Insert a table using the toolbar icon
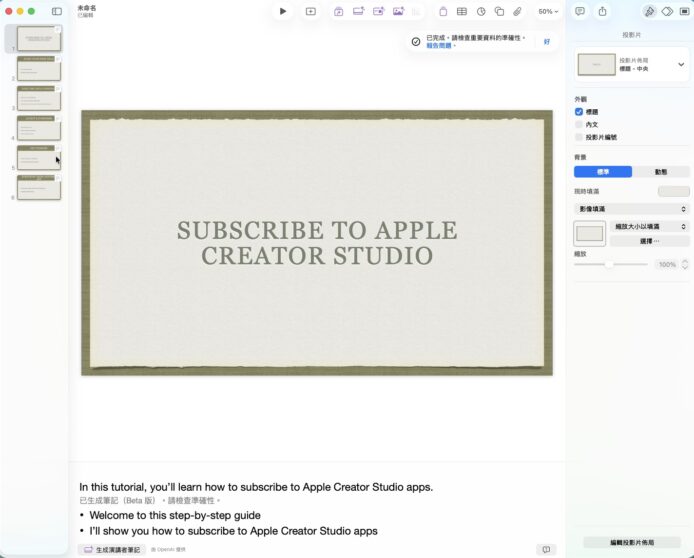 (x=461, y=11)
